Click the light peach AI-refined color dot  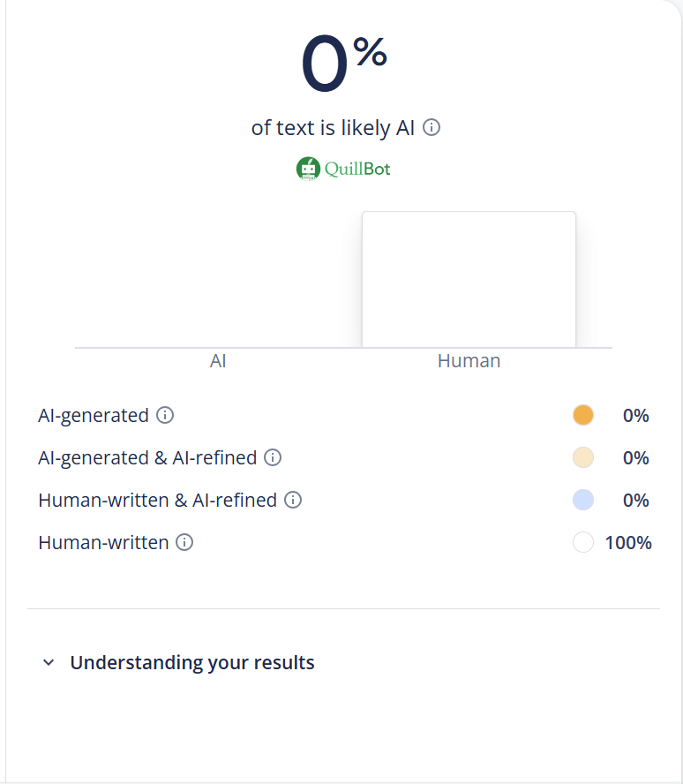(583, 457)
